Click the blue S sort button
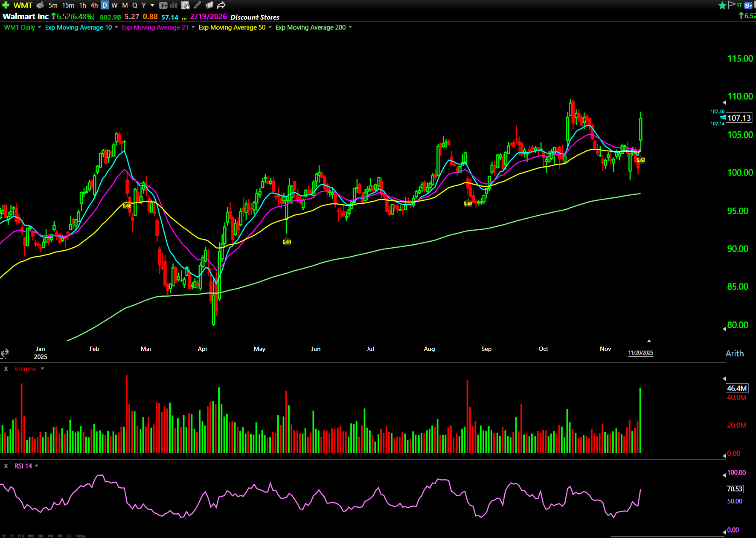The width and height of the screenshot is (756, 538). [x=748, y=5]
